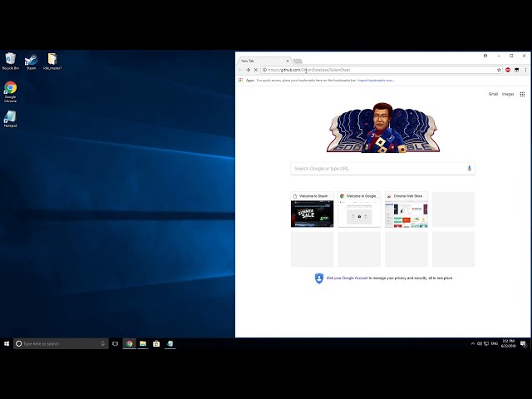
Task: Open Microsoft Store from taskbar
Action: (x=156, y=343)
